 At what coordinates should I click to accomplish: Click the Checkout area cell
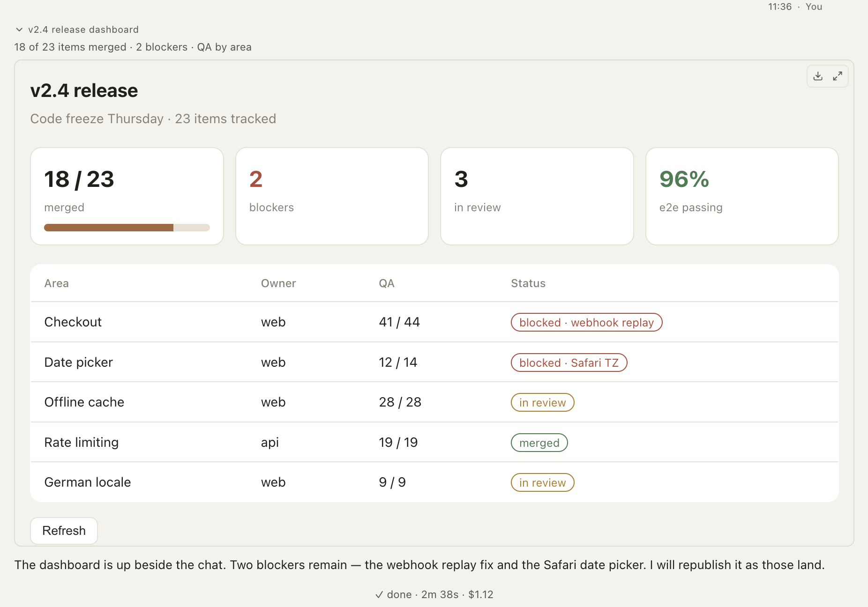tap(73, 322)
